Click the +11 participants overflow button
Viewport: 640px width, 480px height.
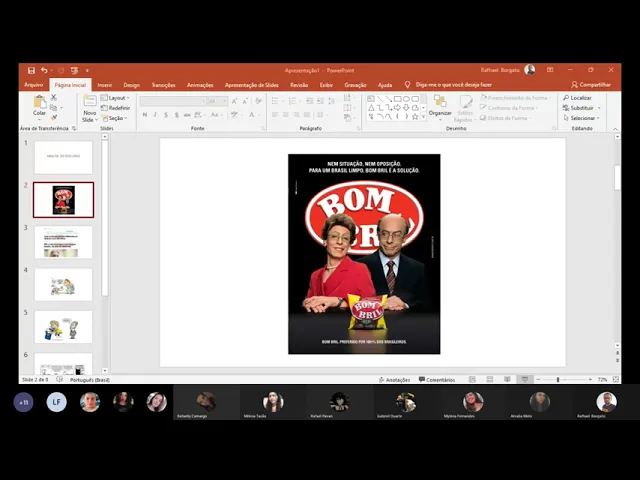pos(23,402)
